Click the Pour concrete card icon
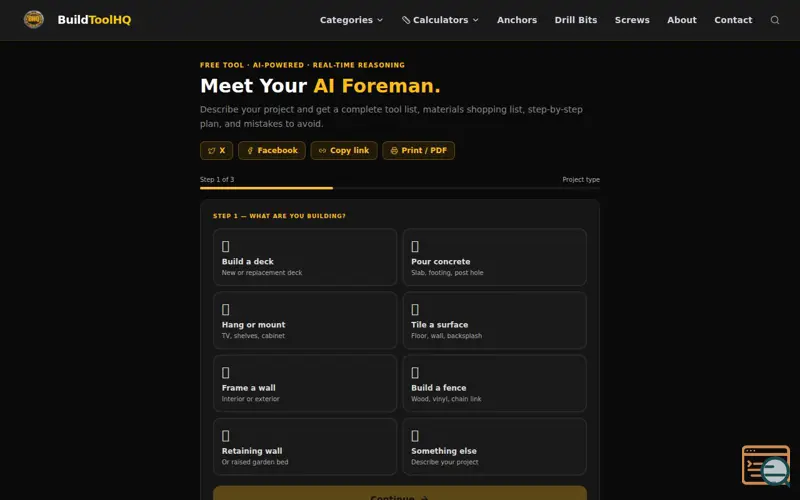Viewport: 800px width, 500px height. click(x=415, y=246)
